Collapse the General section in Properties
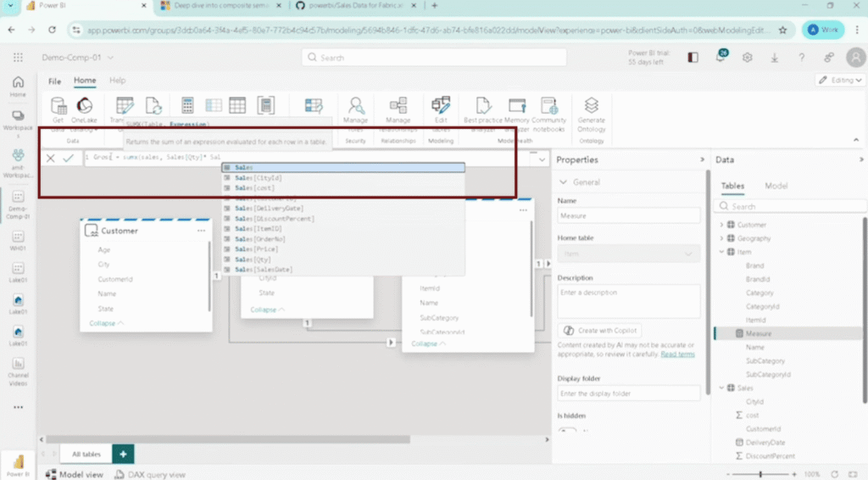Viewport: 868px width, 480px height. [x=564, y=182]
